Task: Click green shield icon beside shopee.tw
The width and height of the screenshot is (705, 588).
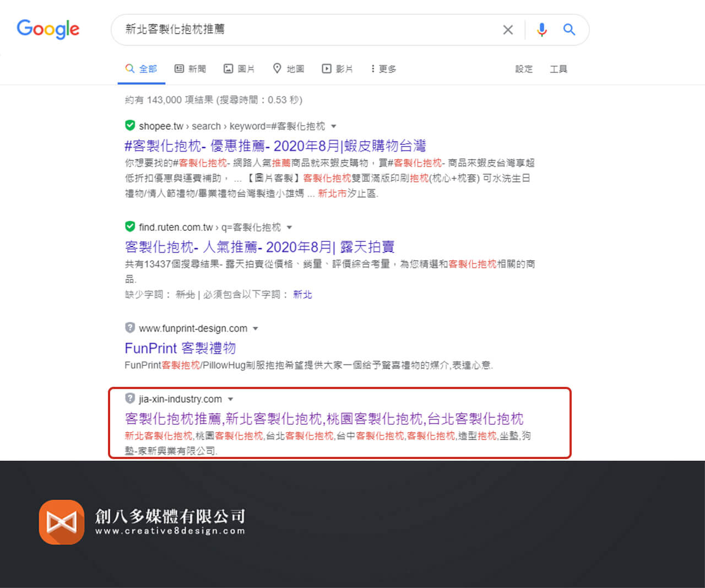Action: point(130,126)
